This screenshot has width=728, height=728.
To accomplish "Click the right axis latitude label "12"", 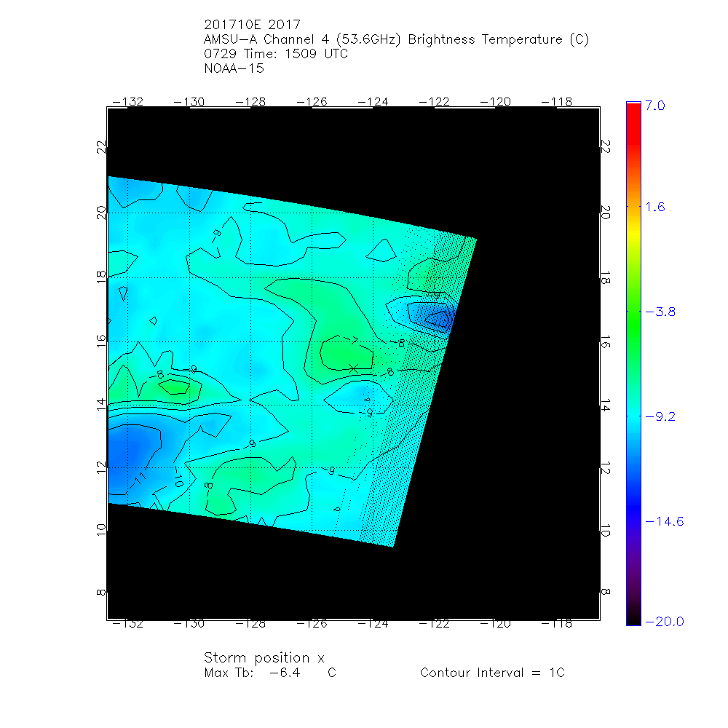I will coord(606,467).
